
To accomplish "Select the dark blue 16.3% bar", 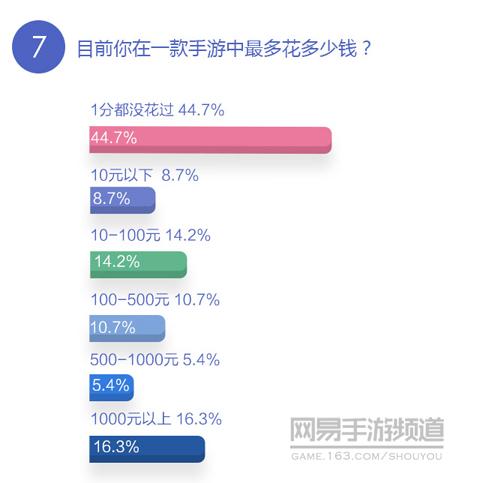I will coord(147,449).
